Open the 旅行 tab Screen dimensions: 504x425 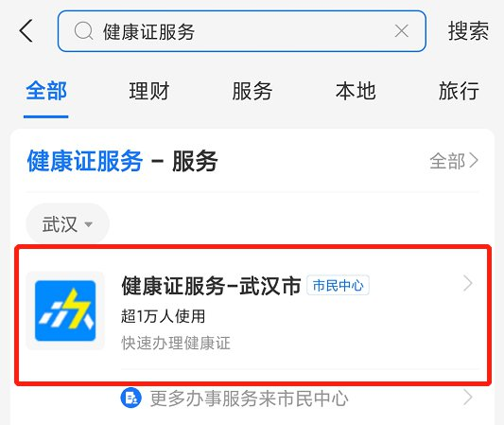[459, 91]
